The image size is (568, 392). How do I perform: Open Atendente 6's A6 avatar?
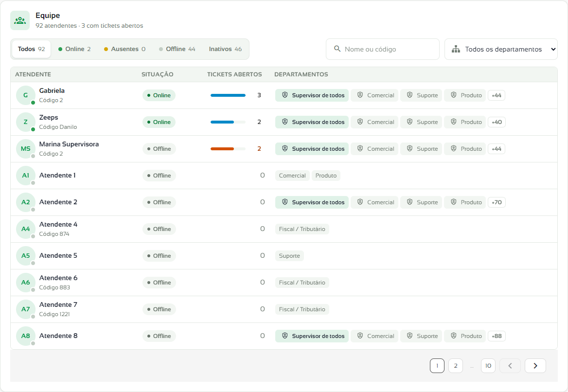(x=26, y=283)
